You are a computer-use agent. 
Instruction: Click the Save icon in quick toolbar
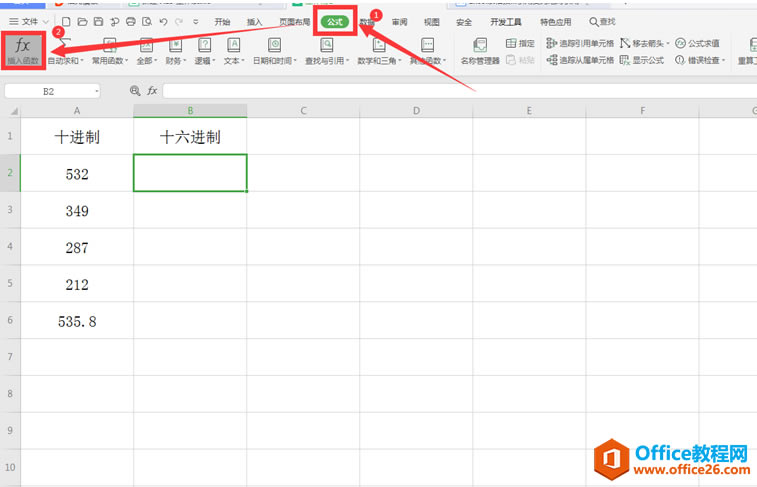(98, 22)
